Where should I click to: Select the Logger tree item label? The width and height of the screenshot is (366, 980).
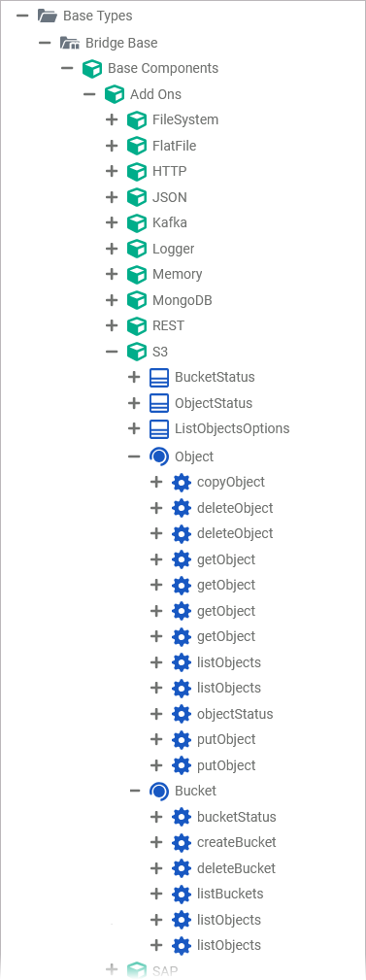tap(174, 249)
